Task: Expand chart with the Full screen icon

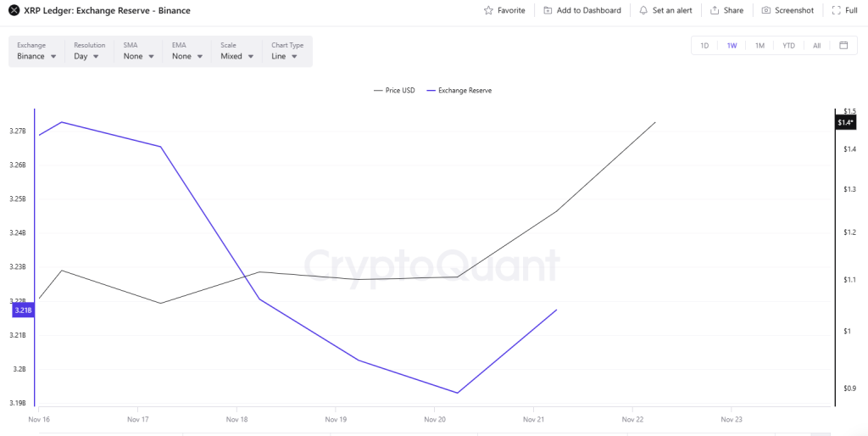Action: [x=837, y=10]
